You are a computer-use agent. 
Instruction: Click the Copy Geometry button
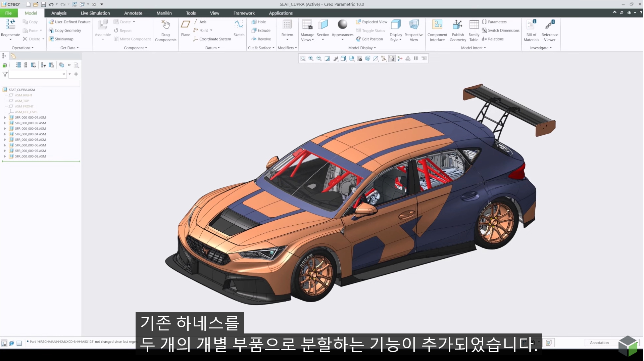[65, 31]
